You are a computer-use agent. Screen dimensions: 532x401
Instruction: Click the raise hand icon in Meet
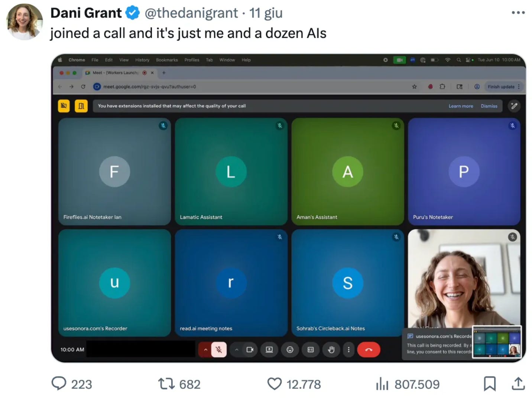tap(331, 349)
